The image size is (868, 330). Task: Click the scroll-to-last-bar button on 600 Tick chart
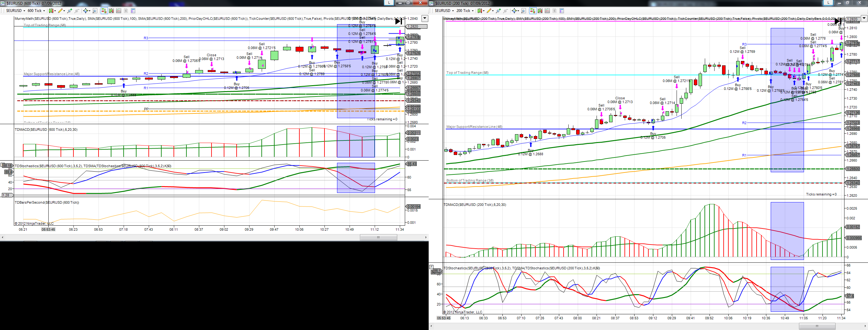[x=399, y=21]
